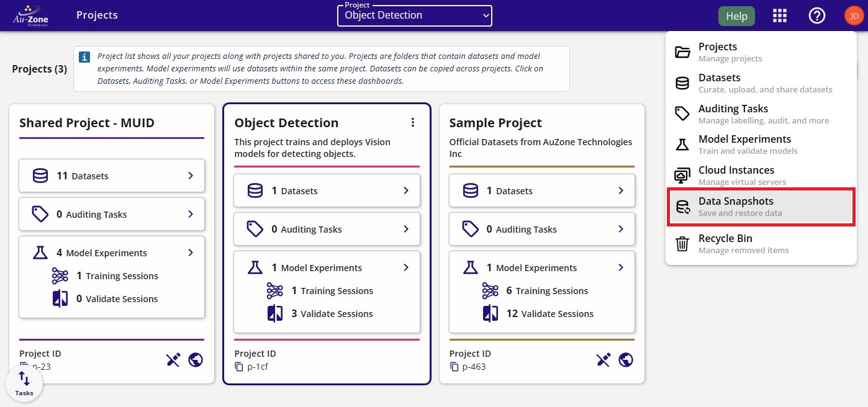Open the JD user avatar
This screenshot has width=868, height=407.
coord(854,16)
